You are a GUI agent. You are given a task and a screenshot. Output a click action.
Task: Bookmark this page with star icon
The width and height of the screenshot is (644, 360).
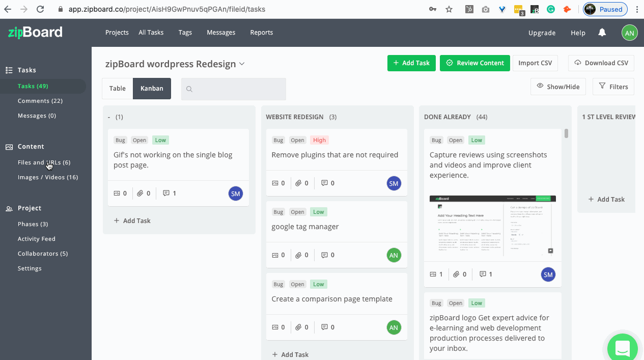click(449, 9)
